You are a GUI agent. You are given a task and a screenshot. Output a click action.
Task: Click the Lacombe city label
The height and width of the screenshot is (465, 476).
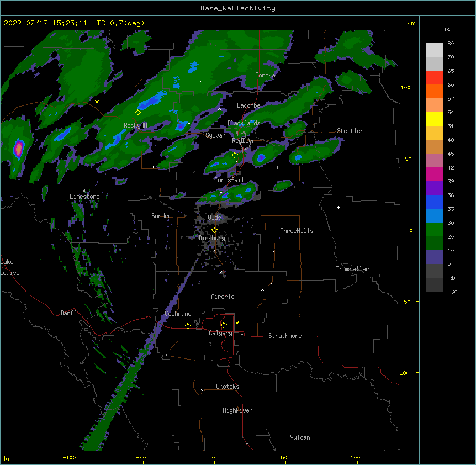pos(248,105)
